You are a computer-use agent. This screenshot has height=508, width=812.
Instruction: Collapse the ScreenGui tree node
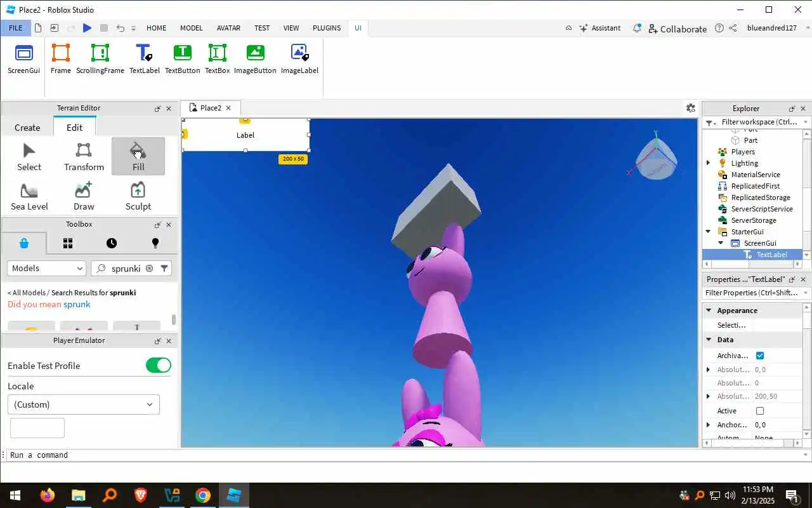click(x=721, y=243)
